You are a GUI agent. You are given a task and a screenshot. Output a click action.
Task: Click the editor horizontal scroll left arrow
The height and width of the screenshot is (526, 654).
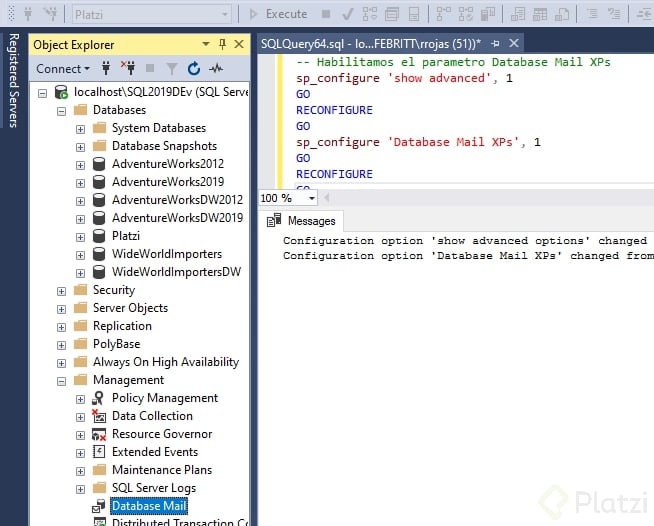point(326,198)
